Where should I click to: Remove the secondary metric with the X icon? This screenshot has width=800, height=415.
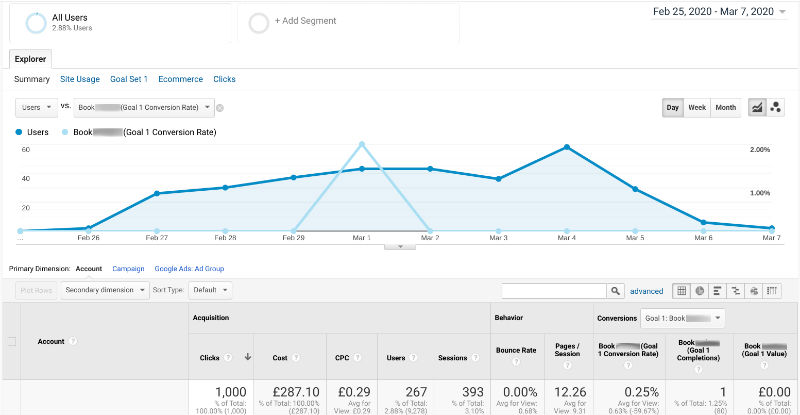pos(220,108)
